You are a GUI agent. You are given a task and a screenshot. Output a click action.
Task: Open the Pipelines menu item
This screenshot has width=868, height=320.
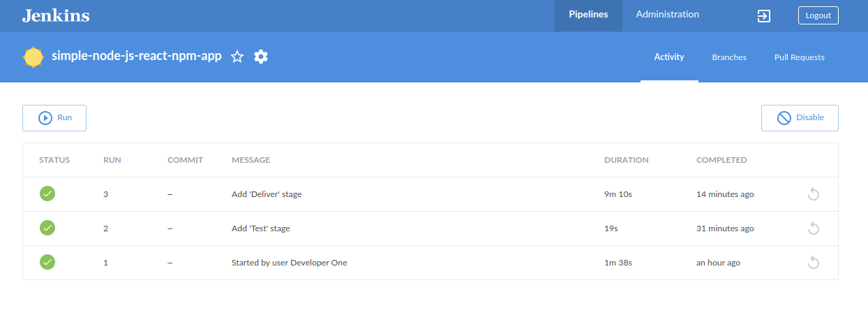point(588,15)
